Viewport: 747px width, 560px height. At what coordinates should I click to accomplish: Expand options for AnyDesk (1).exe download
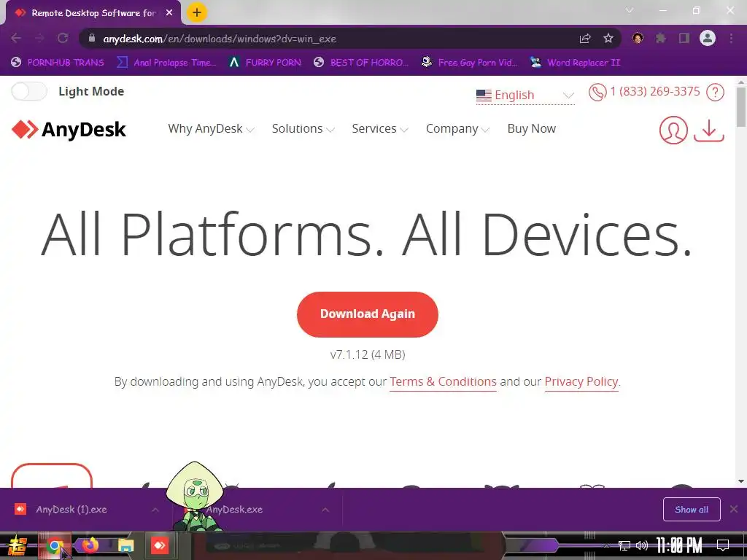click(x=155, y=510)
